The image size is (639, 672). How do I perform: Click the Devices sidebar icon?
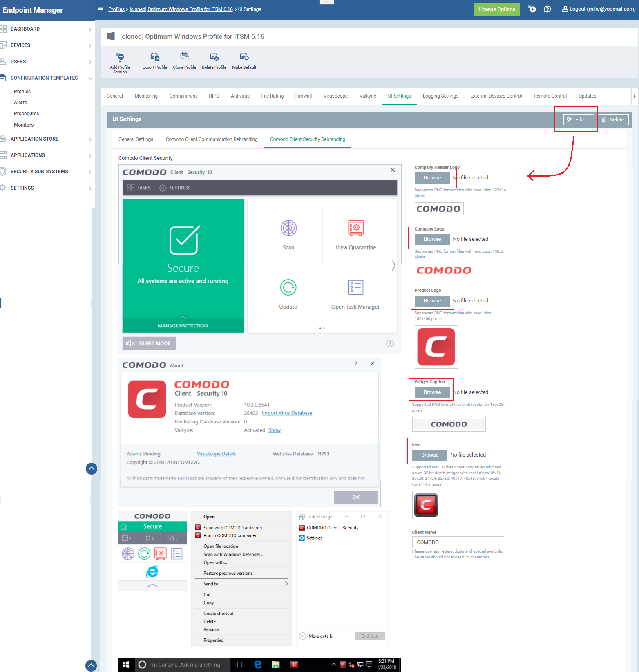3,45
